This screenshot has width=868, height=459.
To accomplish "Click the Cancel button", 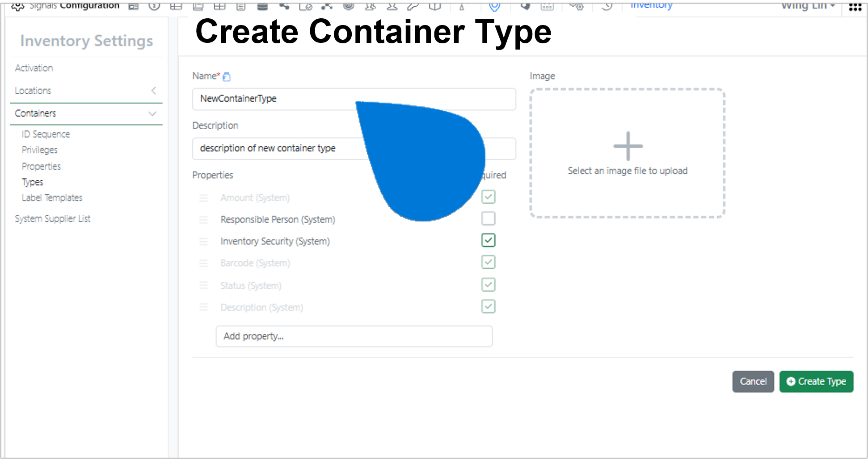I will coord(753,382).
